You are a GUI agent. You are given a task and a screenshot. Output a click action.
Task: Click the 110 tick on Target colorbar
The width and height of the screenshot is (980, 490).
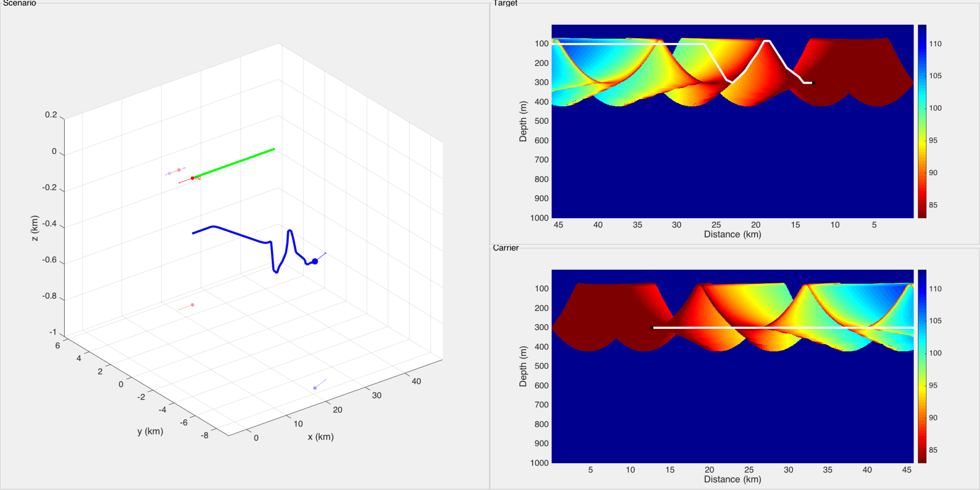(x=935, y=44)
